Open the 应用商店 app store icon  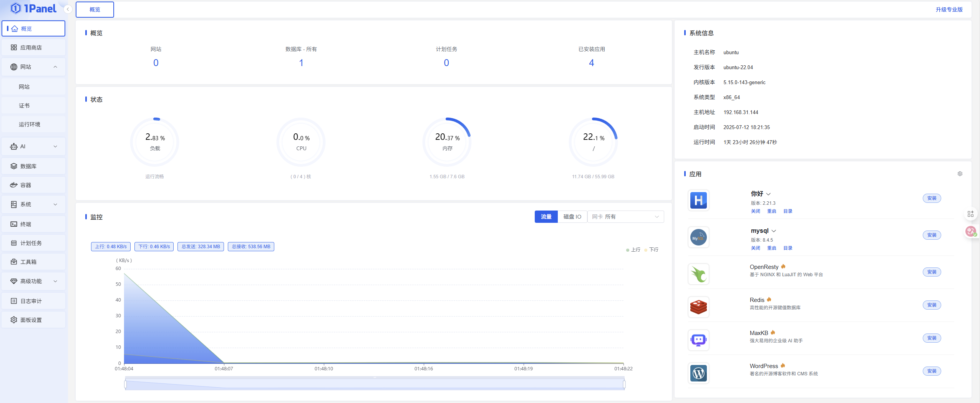pos(14,48)
